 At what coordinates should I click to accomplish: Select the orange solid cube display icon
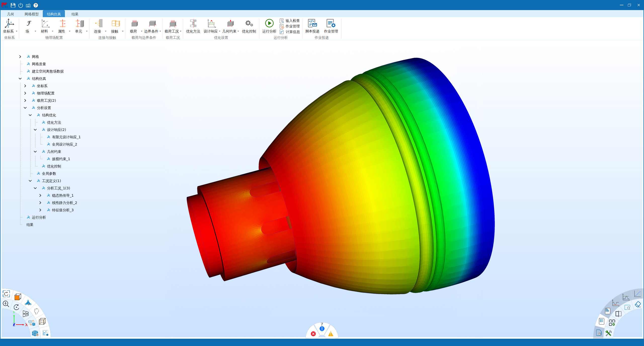coord(18,297)
